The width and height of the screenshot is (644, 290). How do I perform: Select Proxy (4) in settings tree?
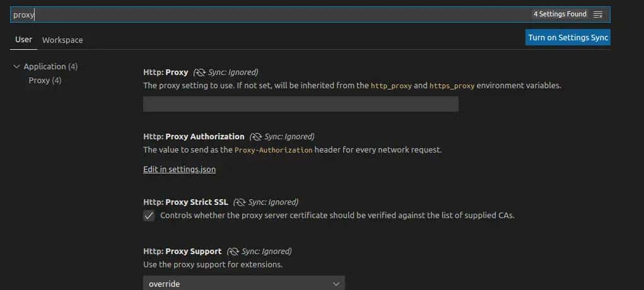coord(45,80)
